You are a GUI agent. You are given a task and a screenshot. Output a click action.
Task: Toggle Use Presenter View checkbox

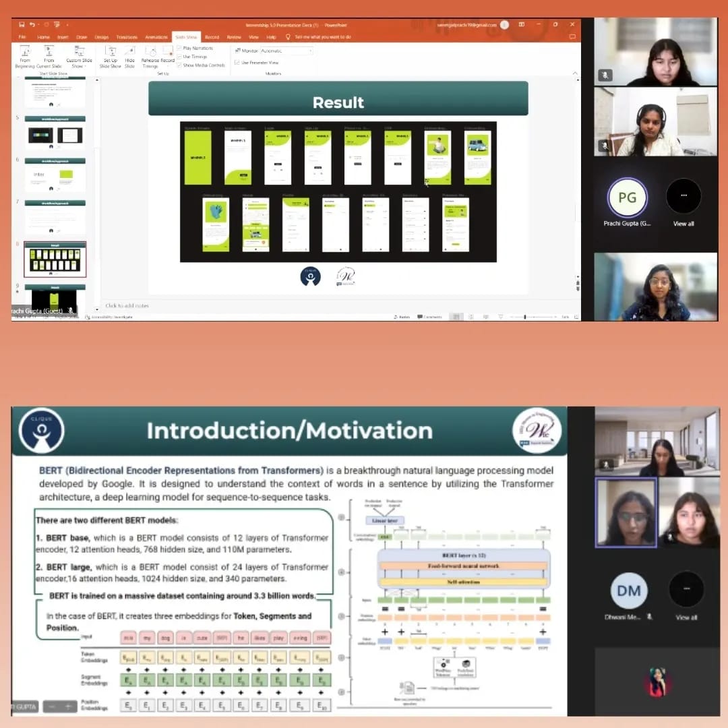237,62
